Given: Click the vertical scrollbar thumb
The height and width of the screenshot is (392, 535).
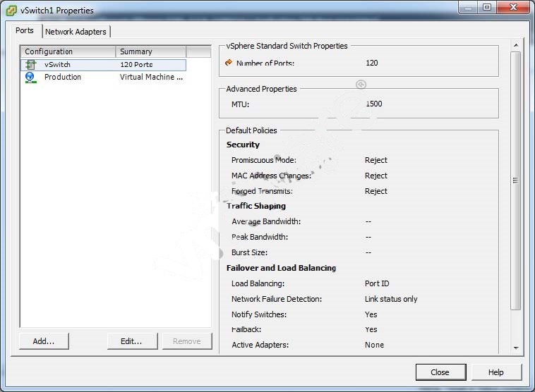Looking at the screenshot, I should tap(515, 180).
